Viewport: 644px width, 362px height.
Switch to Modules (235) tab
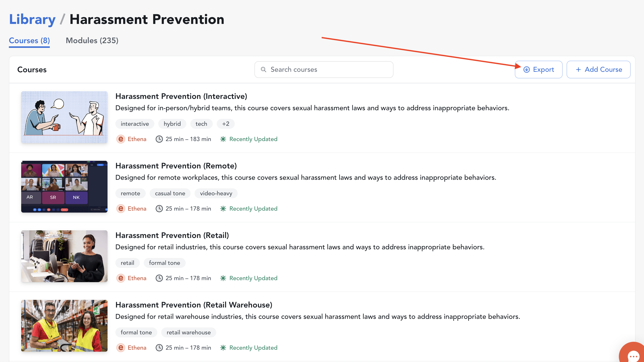(92, 40)
